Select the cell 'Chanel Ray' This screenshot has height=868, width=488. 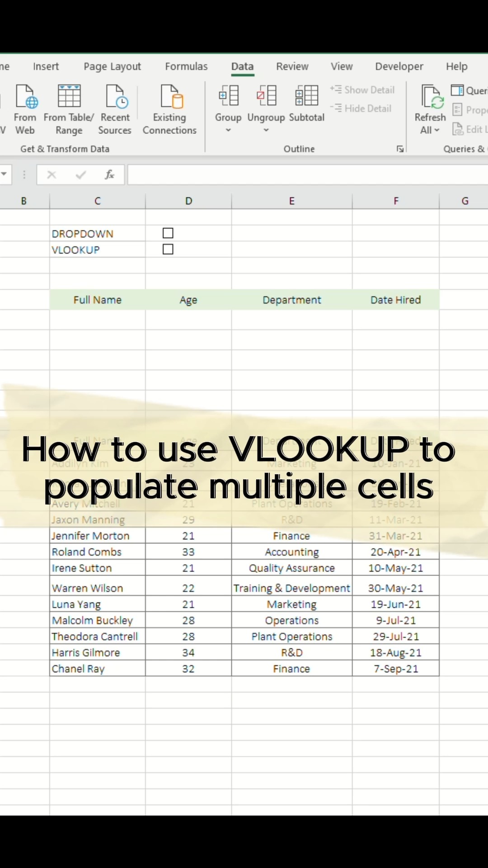click(98, 668)
